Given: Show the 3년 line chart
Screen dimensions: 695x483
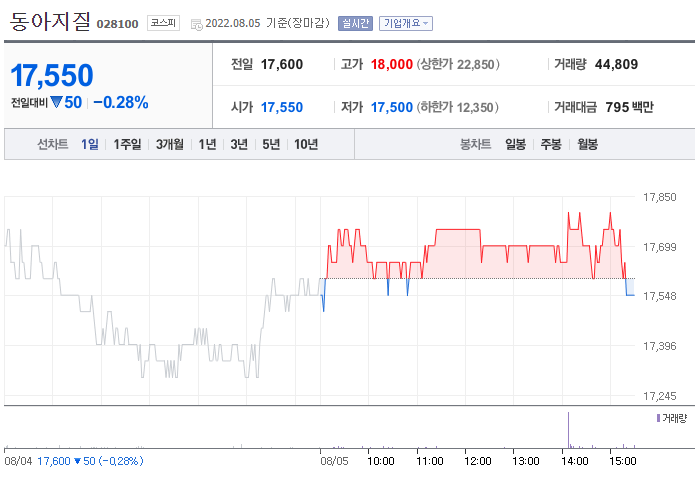Looking at the screenshot, I should coord(239,144).
